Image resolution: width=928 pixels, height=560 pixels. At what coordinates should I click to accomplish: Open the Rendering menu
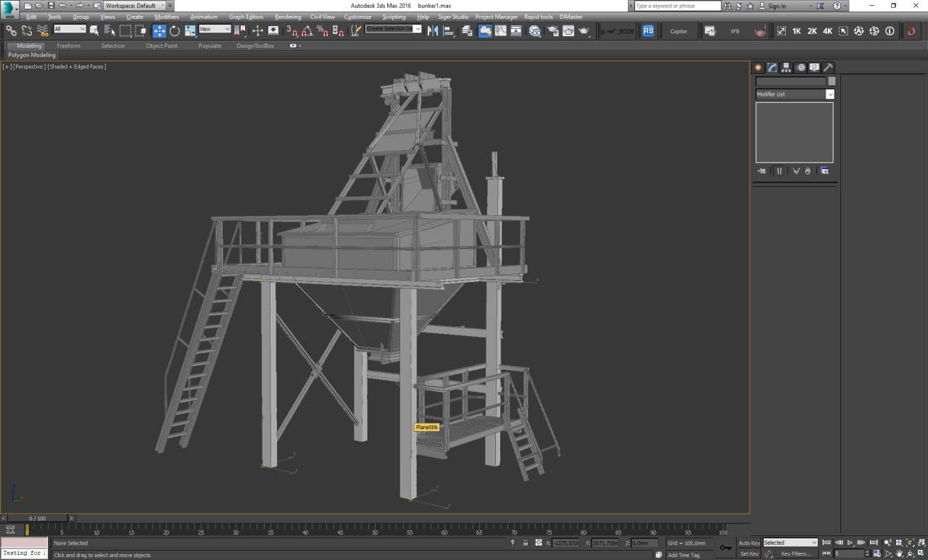[x=287, y=17]
